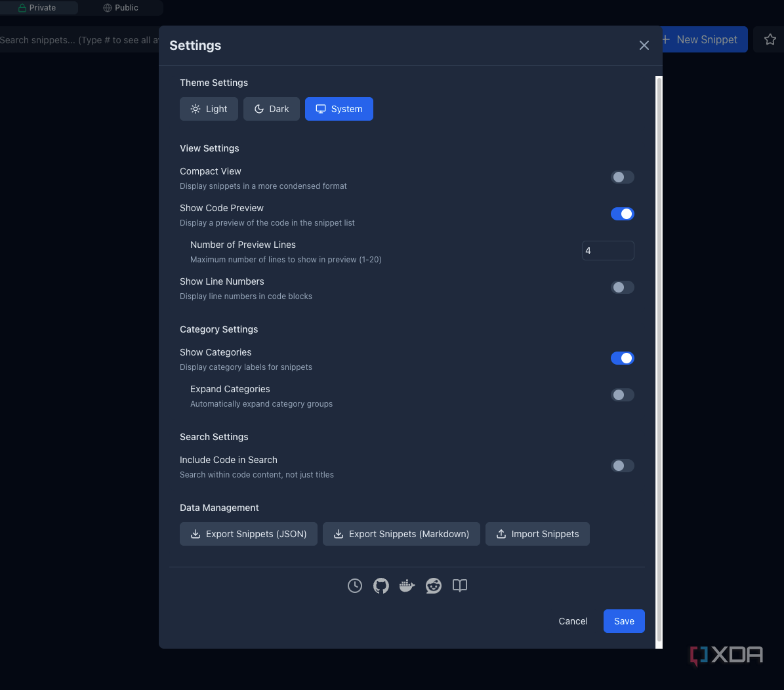This screenshot has width=784, height=690.
Task: Switch to the Private tab
Action: coord(37,8)
